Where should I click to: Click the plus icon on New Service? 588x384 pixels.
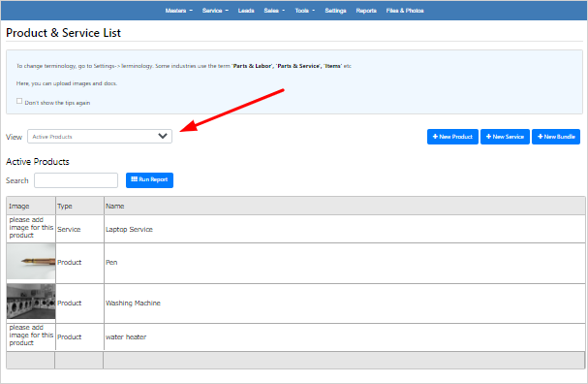(x=488, y=137)
